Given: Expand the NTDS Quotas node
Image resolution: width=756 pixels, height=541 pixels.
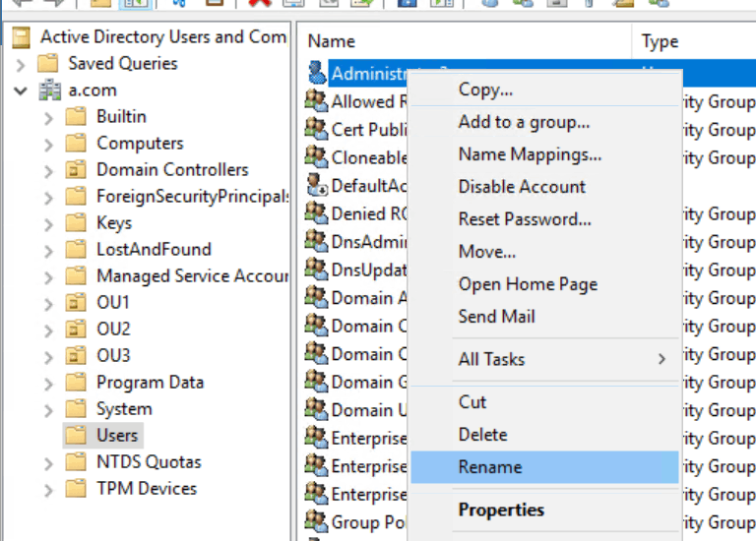Looking at the screenshot, I should 48,463.
